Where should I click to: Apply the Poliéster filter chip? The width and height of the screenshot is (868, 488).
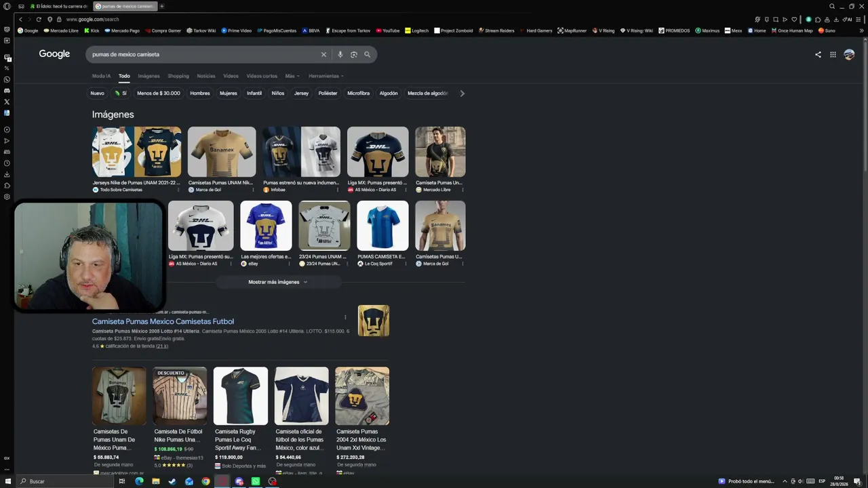point(328,94)
